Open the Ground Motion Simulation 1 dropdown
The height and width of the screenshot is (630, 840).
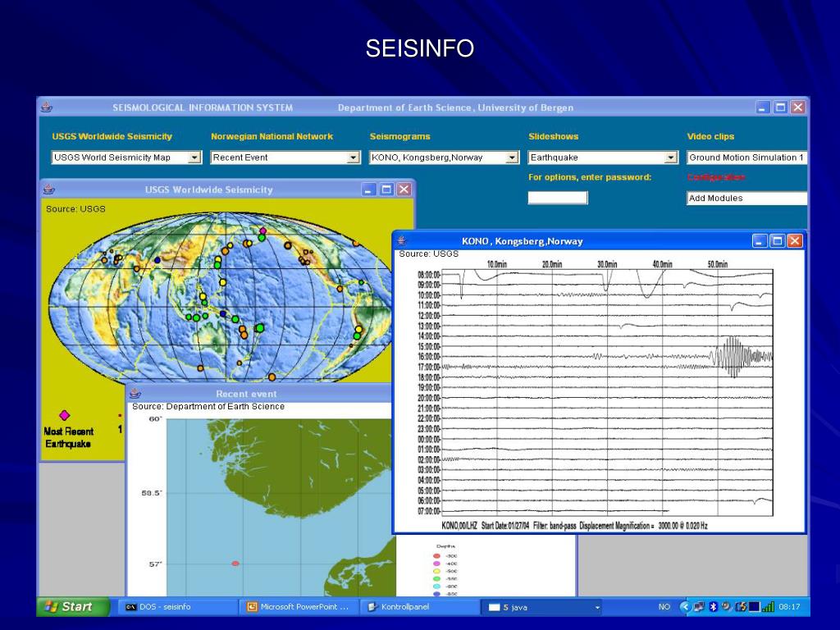tap(746, 157)
